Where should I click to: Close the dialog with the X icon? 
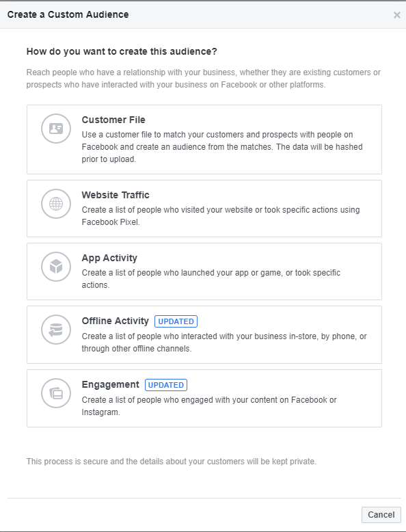pyautogui.click(x=397, y=15)
